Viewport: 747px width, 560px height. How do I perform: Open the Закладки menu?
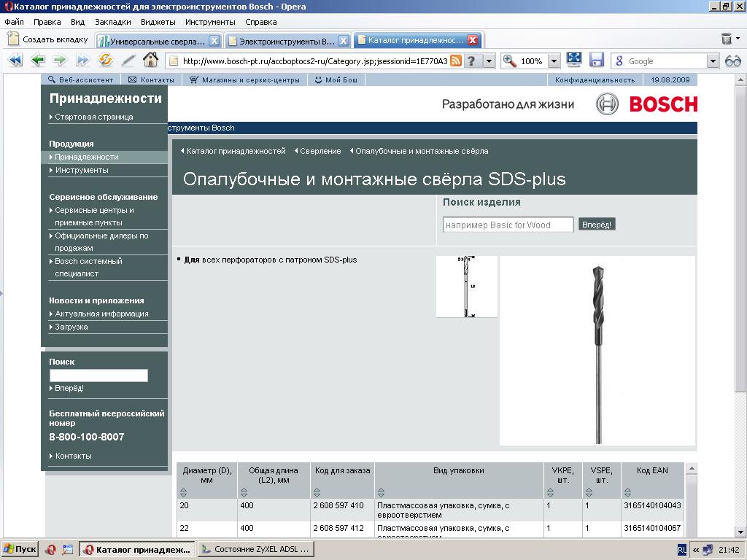[x=113, y=22]
